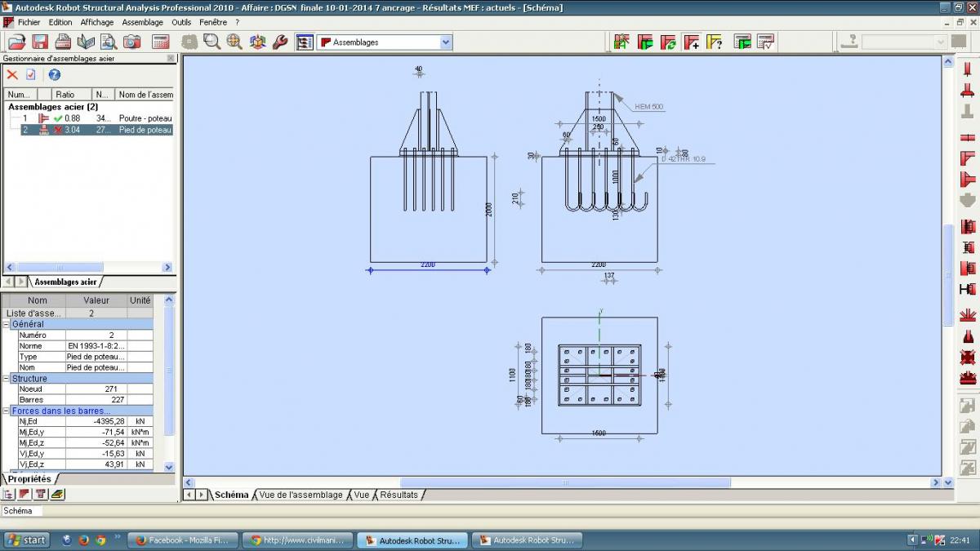Image resolution: width=980 pixels, height=551 pixels.
Task: Click the Nom de l'assemblage column header
Action: coord(145,95)
